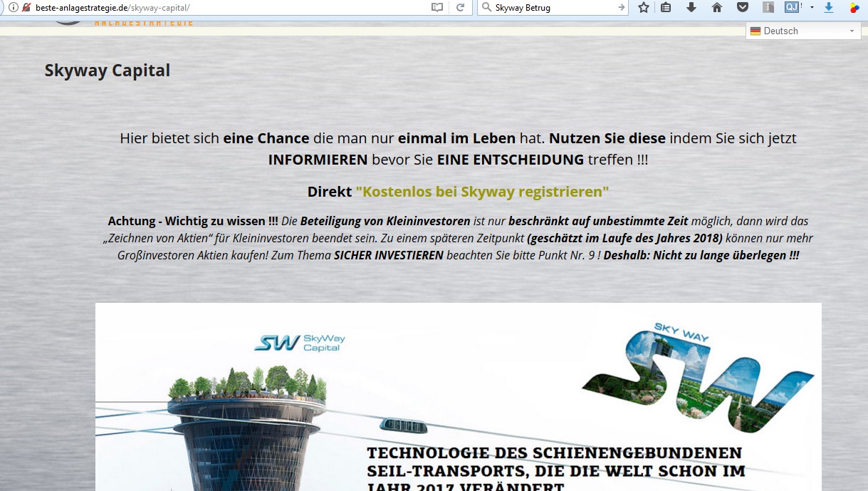This screenshot has height=491, width=868.
Task: Click the 'SICHER INVESTIEREN' bold phrase
Action: [x=389, y=255]
